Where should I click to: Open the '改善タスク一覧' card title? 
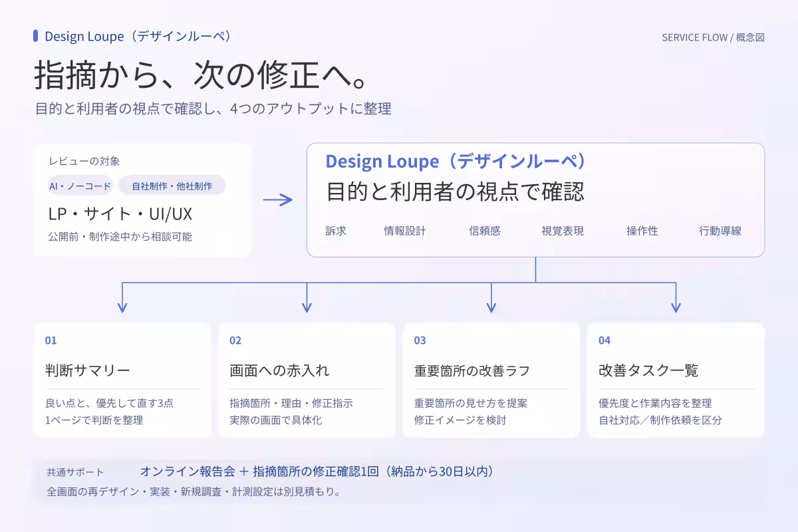[x=648, y=370]
